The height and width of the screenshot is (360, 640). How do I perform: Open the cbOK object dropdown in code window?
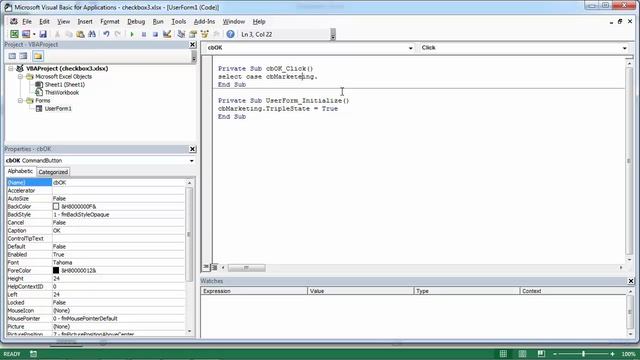click(411, 48)
